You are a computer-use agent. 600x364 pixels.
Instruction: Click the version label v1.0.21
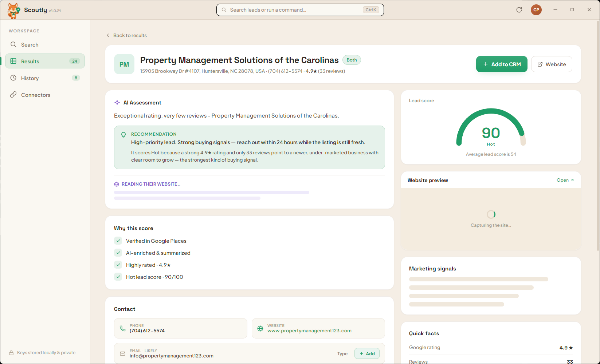(x=55, y=11)
